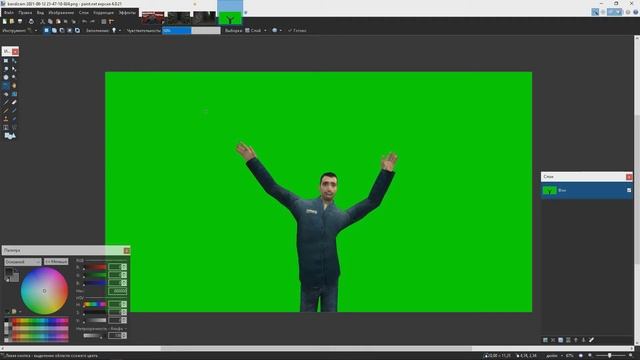Open the Правка menu

click(x=25, y=13)
